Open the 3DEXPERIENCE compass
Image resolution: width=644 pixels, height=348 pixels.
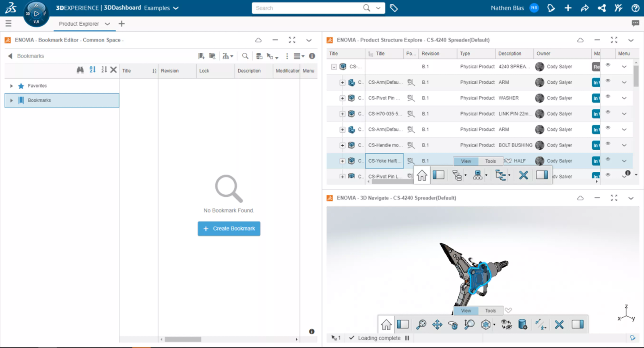(x=36, y=14)
